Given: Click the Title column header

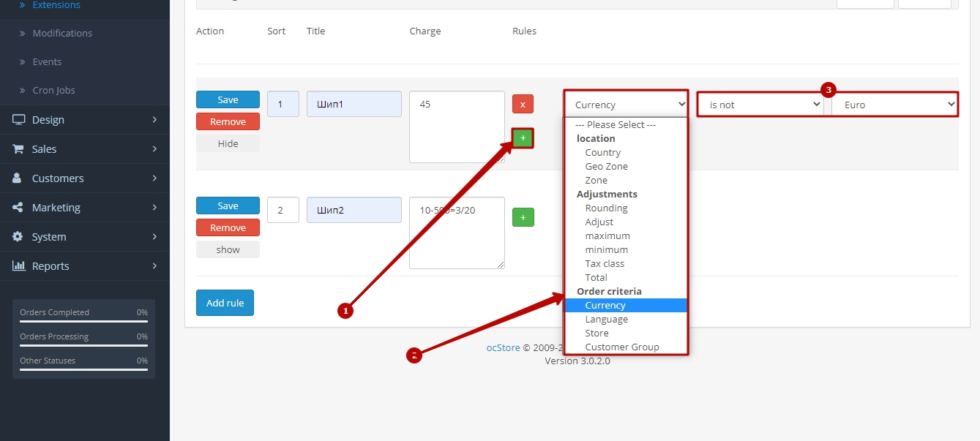Looking at the screenshot, I should [315, 31].
